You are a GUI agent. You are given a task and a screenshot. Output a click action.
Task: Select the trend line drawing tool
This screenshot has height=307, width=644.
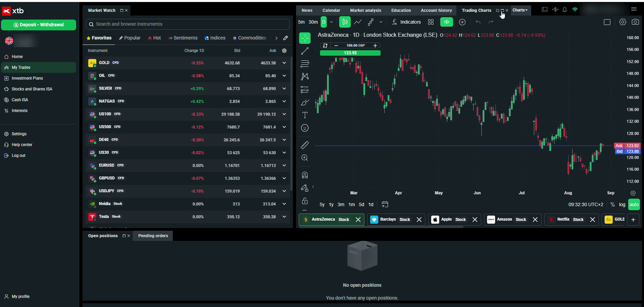305,51
